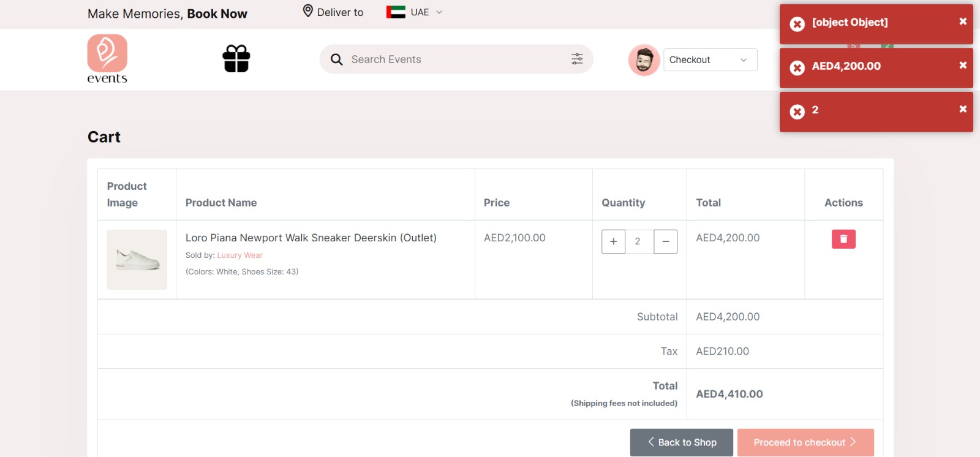Click the user avatar picture
This screenshot has height=457, width=980.
click(x=644, y=60)
